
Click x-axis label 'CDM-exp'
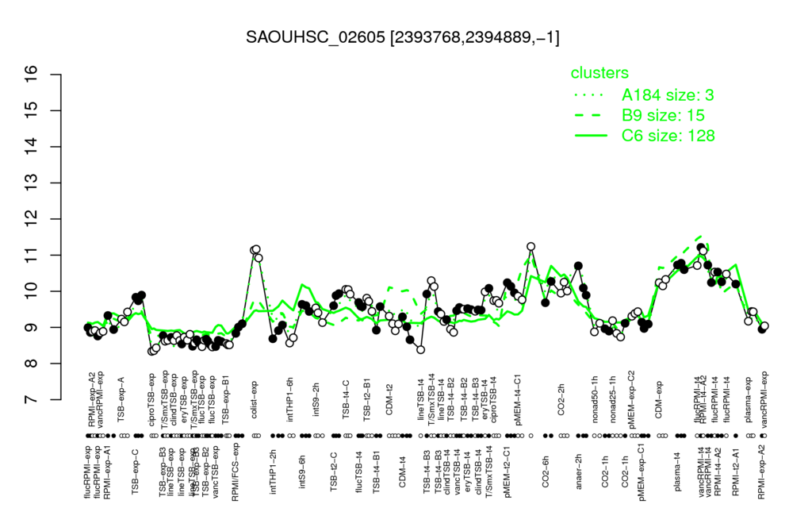pos(659,400)
